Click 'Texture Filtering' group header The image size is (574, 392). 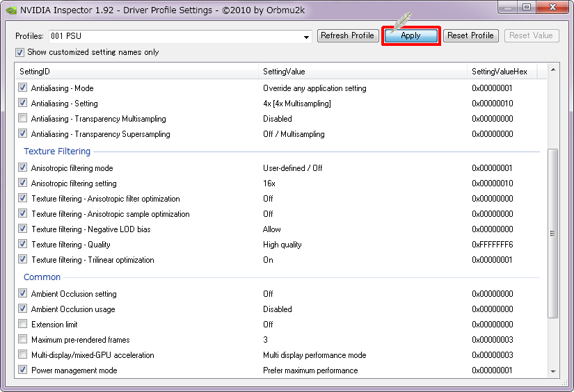[57, 152]
